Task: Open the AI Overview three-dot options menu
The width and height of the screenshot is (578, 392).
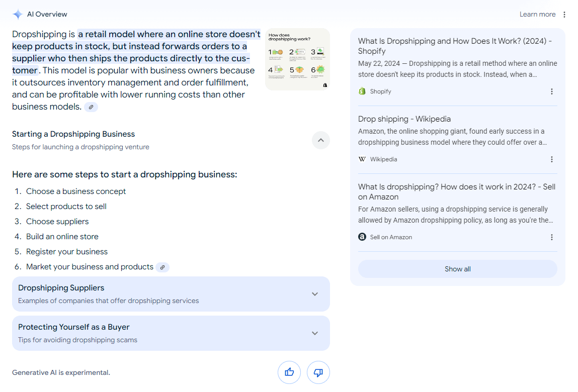Action: click(x=564, y=15)
